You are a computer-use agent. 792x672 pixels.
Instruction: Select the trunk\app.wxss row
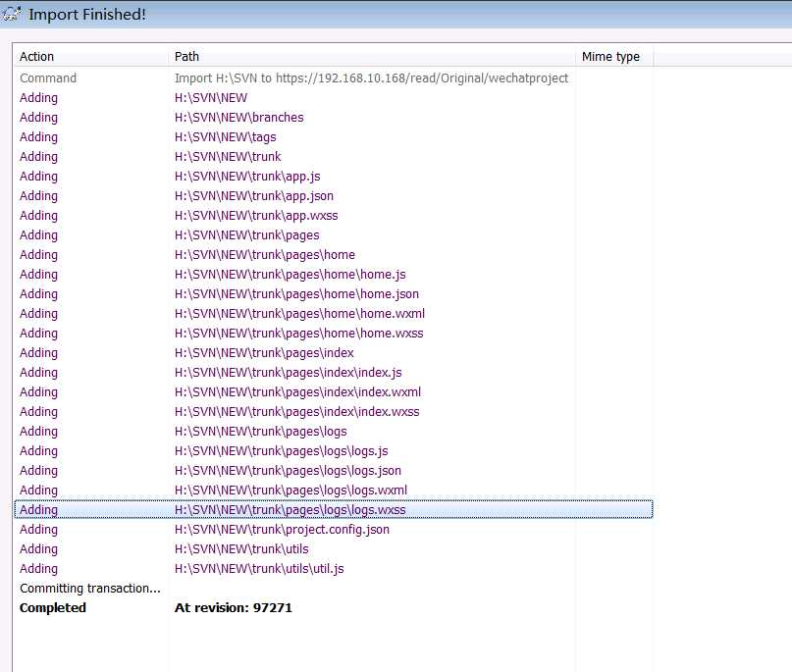[x=334, y=216]
